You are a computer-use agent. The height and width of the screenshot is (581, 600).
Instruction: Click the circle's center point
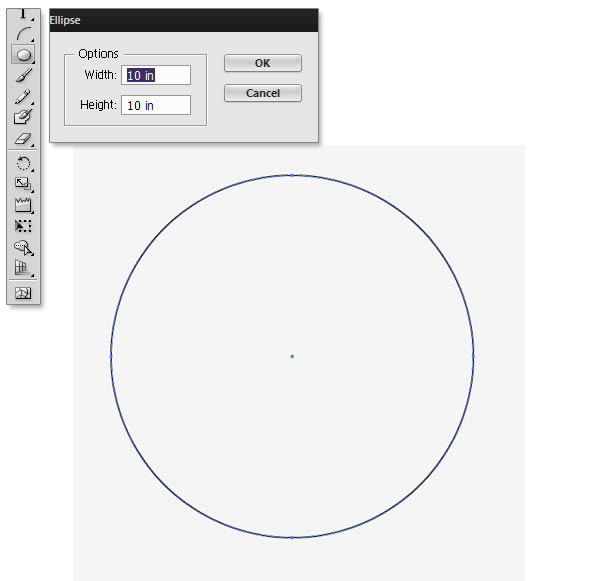[x=292, y=356]
